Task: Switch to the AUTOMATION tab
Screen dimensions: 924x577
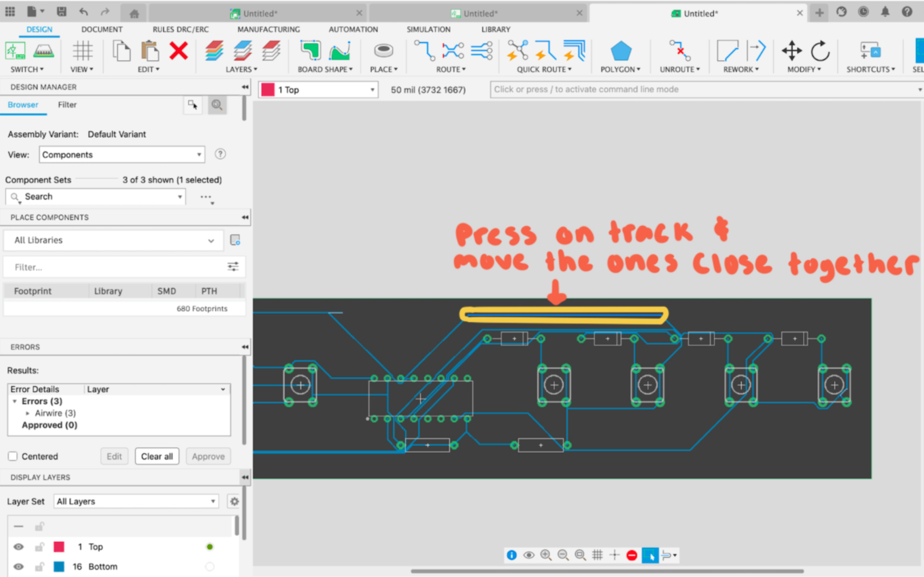Action: [x=353, y=29]
